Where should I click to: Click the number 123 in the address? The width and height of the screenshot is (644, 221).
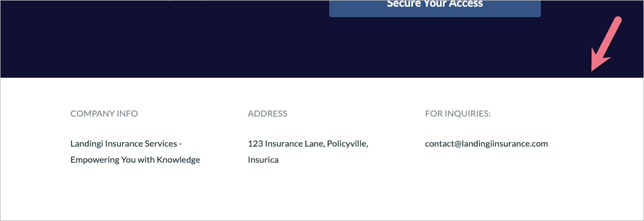[x=255, y=144]
